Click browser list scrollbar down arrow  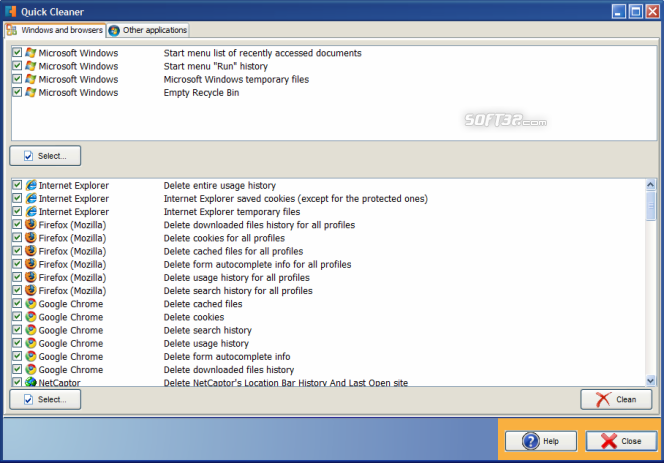[x=650, y=380]
